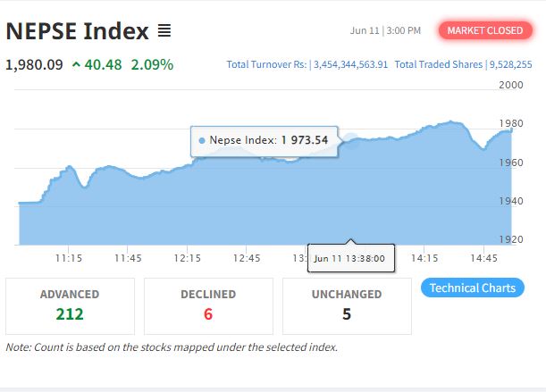The height and width of the screenshot is (392, 546).
Task: Select the DECLINED 6 stocks card
Action: pos(207,305)
